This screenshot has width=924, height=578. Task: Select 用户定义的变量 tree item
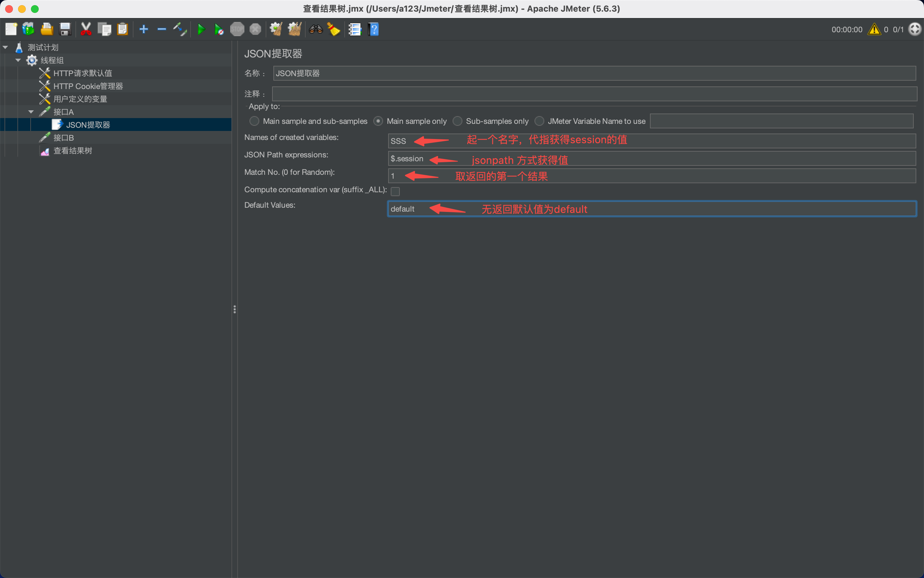click(x=80, y=99)
